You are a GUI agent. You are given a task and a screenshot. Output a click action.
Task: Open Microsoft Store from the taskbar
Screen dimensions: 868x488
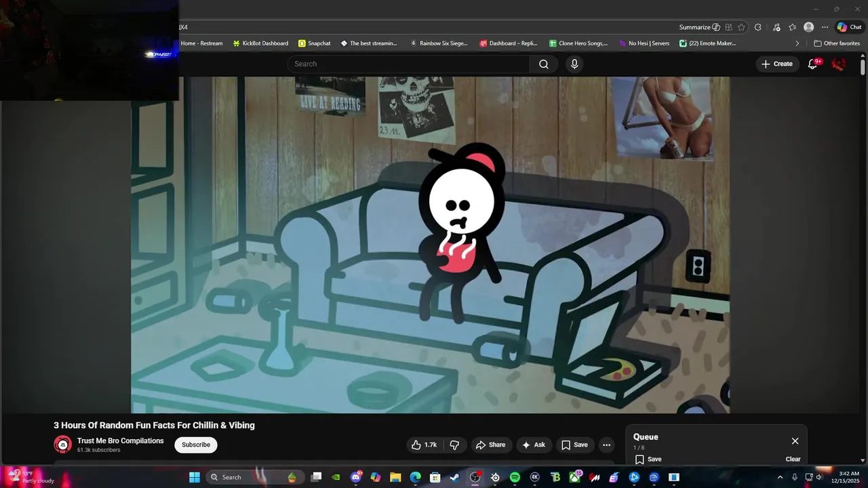pyautogui.click(x=435, y=477)
